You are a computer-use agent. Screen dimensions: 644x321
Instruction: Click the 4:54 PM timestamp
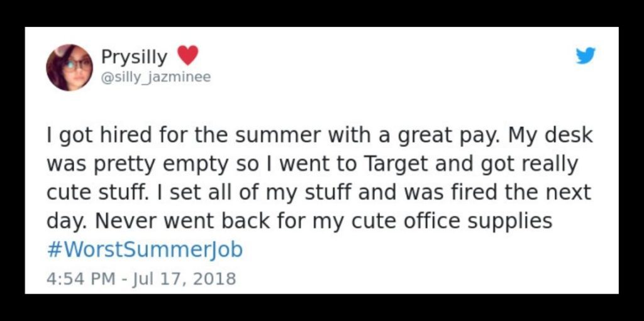80,279
